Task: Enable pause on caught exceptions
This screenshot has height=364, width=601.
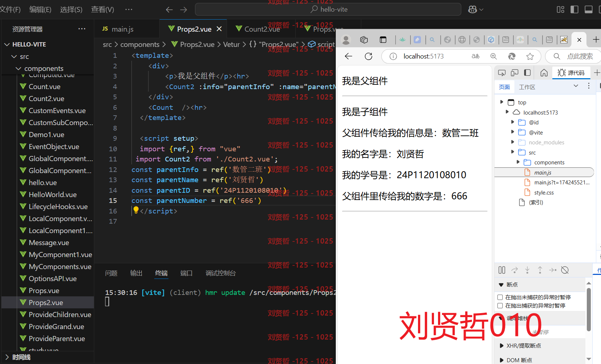Action: click(500, 305)
